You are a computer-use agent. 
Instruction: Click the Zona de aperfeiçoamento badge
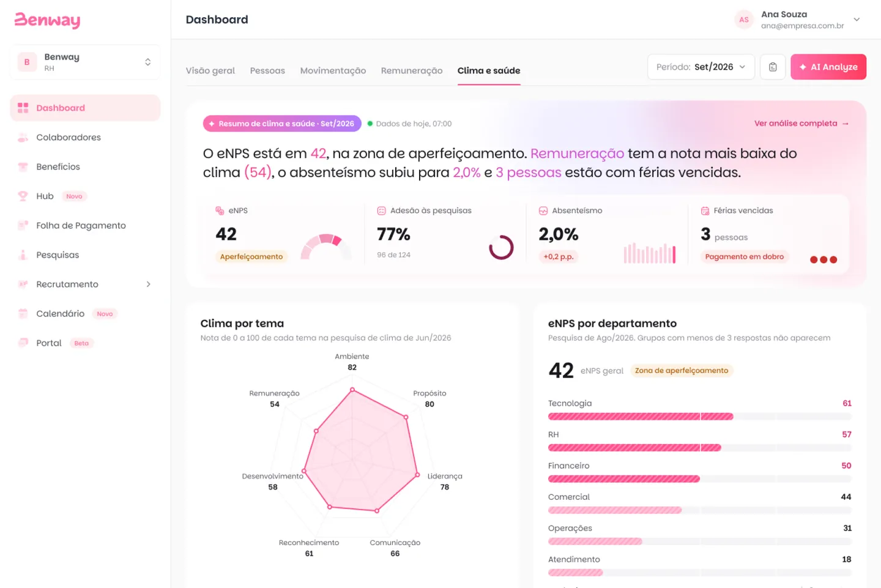coord(682,370)
